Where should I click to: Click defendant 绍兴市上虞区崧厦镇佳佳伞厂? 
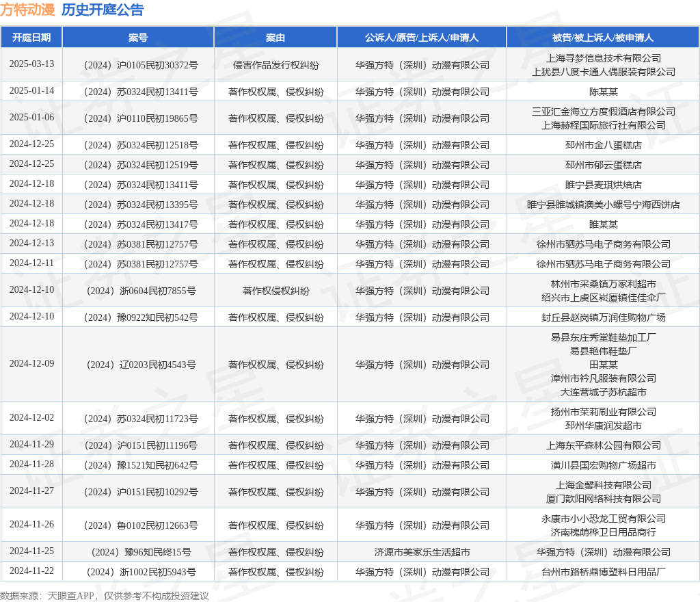coord(604,298)
